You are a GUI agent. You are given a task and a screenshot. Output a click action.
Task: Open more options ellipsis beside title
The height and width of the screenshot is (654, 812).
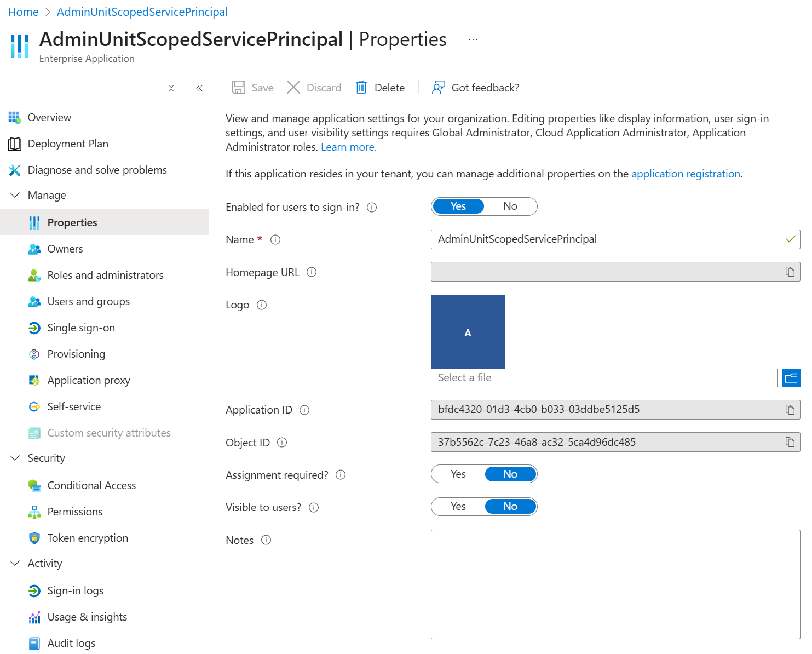(x=473, y=39)
